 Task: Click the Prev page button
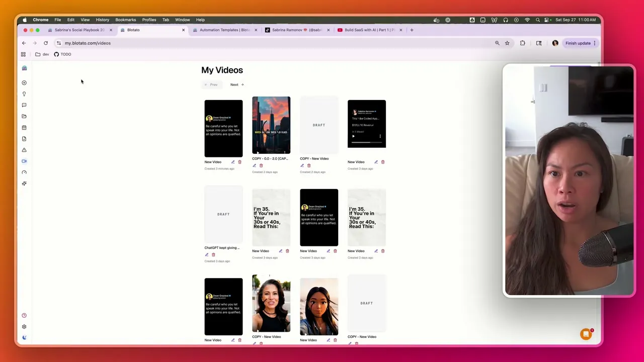pos(211,84)
